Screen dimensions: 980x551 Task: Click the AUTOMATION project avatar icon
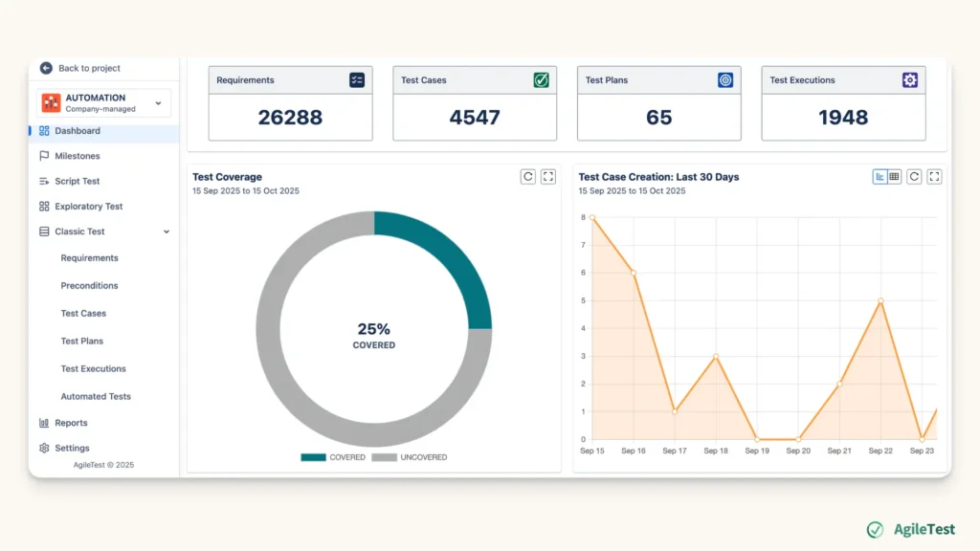click(x=52, y=102)
